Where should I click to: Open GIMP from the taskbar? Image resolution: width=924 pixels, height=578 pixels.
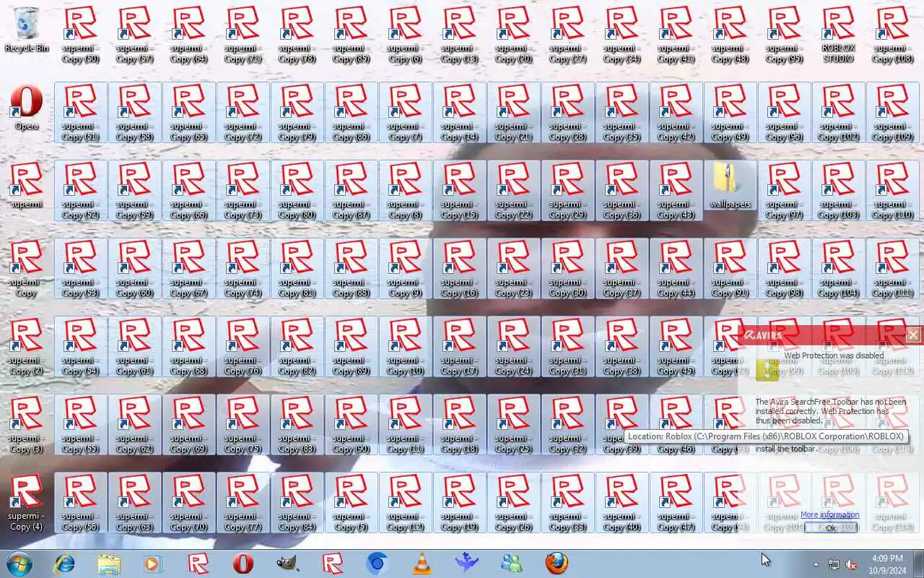[x=288, y=563]
